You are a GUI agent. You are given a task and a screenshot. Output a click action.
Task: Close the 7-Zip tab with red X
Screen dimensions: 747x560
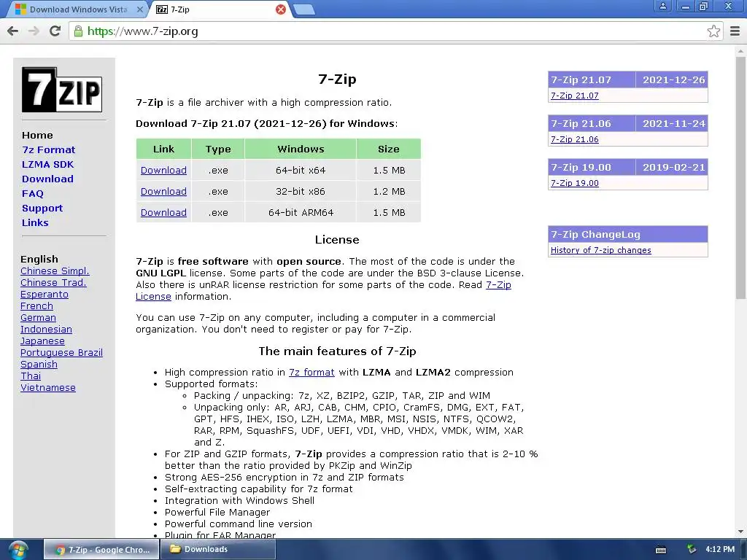pyautogui.click(x=281, y=9)
